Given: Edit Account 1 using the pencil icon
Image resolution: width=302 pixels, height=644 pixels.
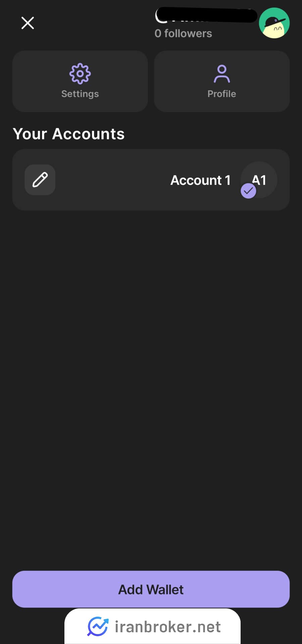Looking at the screenshot, I should (40, 180).
